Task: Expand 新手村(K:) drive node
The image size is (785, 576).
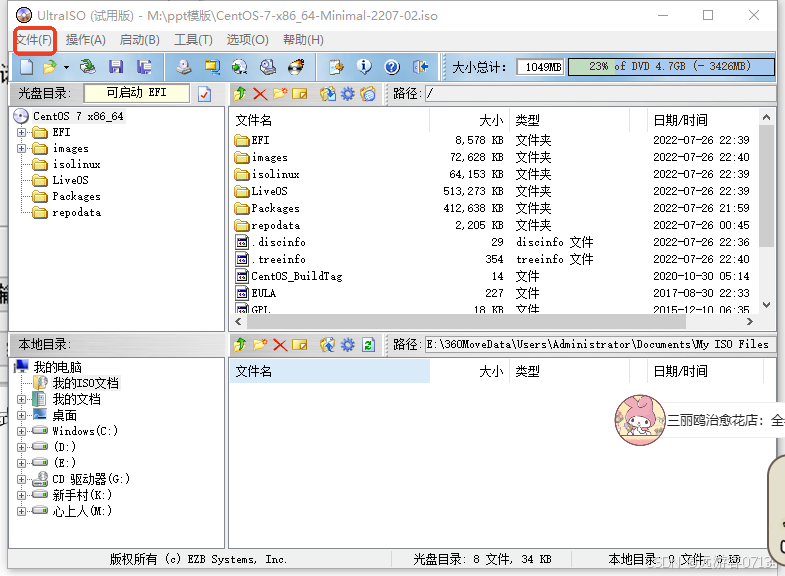Action: click(21, 495)
